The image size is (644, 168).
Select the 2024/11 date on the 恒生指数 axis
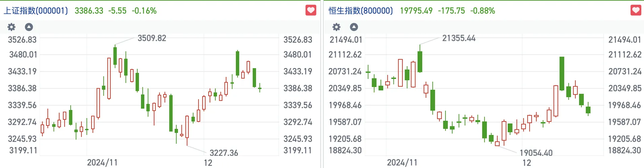[402, 163]
